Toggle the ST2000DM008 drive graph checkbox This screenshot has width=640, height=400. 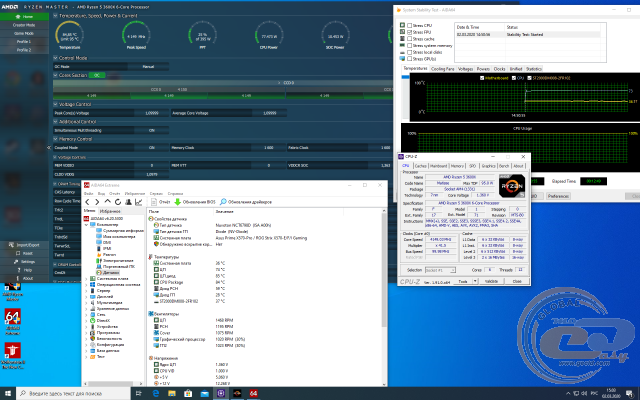click(x=529, y=78)
